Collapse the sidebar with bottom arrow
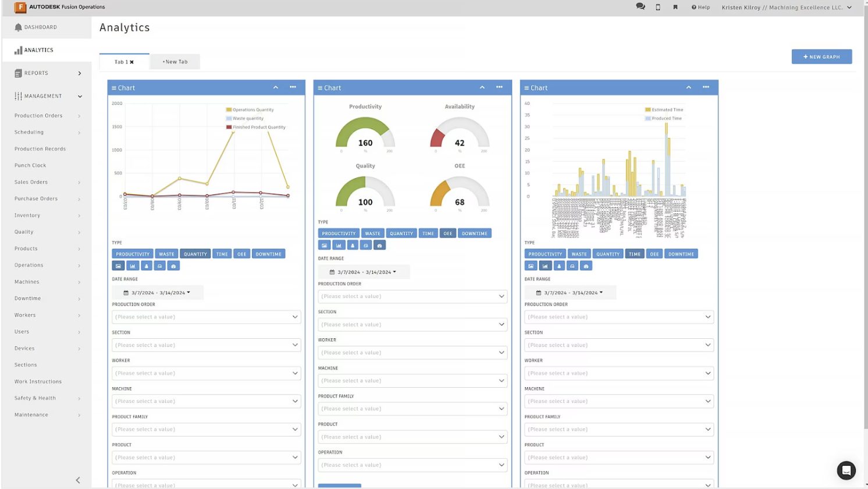 tap(78, 480)
